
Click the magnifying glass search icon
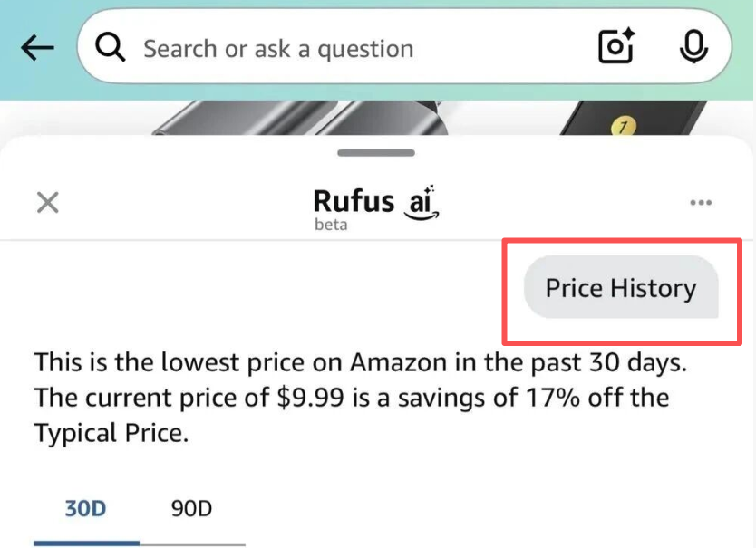(111, 48)
